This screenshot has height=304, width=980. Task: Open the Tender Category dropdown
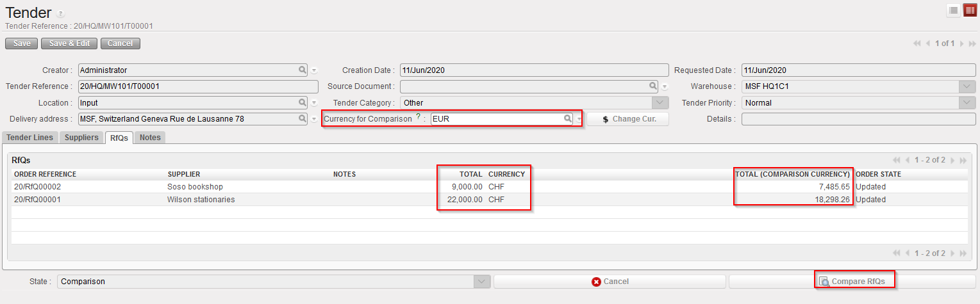coord(660,102)
